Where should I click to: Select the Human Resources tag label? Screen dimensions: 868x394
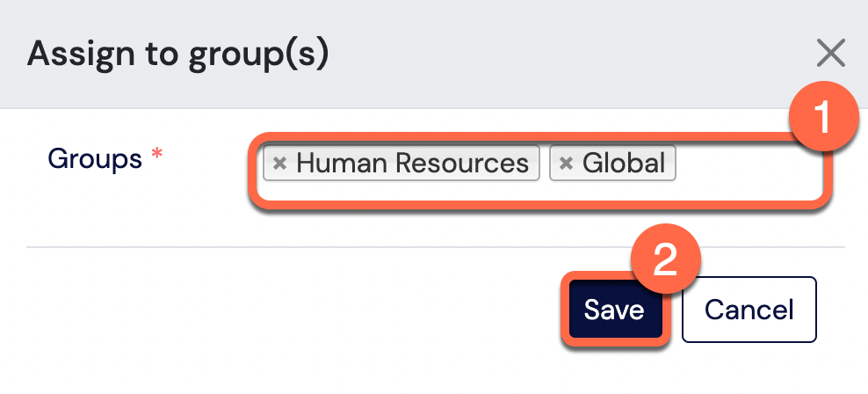click(412, 164)
